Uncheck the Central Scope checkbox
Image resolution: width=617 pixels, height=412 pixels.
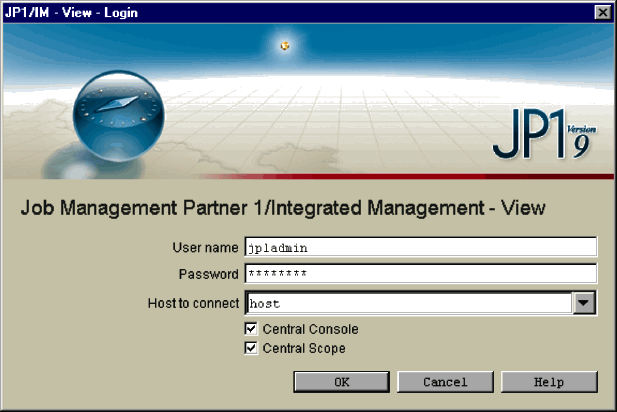click(251, 348)
